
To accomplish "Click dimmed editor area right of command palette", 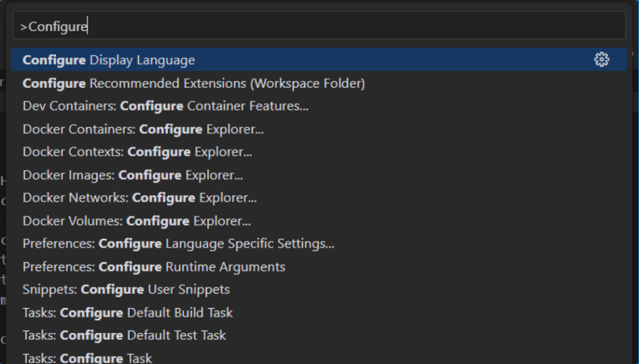I will [635, 187].
